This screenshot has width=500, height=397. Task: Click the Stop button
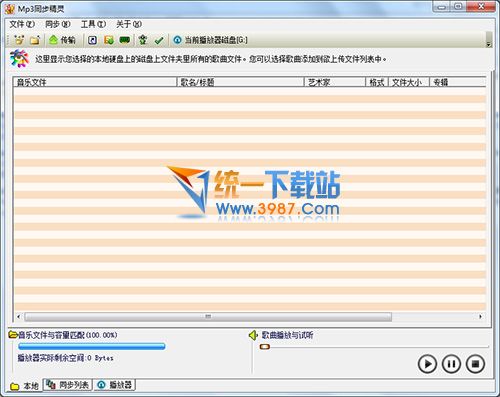475,364
